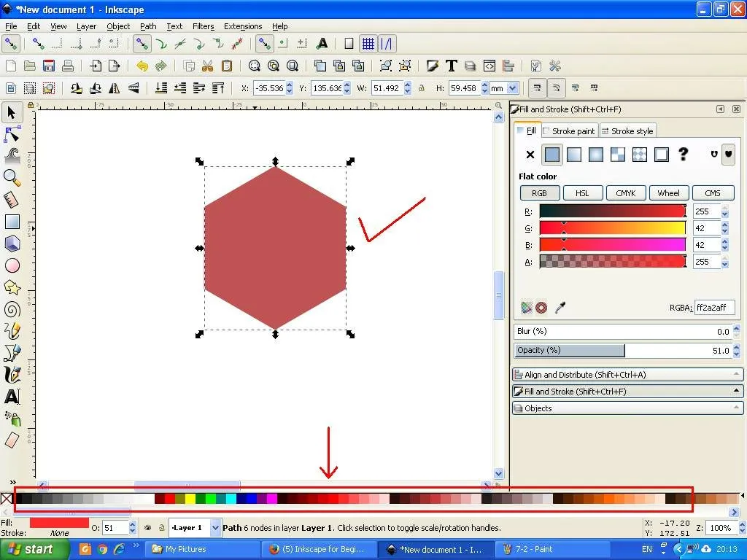Click the Undo arrow icon
This screenshot has width=747, height=560.
tap(142, 66)
